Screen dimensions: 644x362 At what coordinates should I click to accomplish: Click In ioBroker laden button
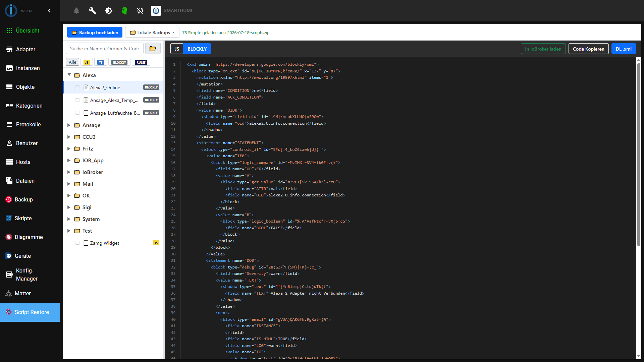point(543,49)
